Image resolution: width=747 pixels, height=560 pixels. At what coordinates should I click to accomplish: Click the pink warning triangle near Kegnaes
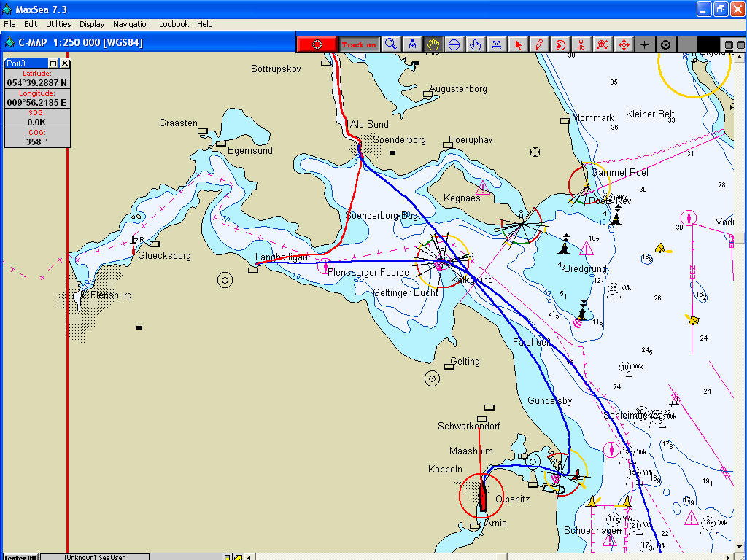[483, 187]
